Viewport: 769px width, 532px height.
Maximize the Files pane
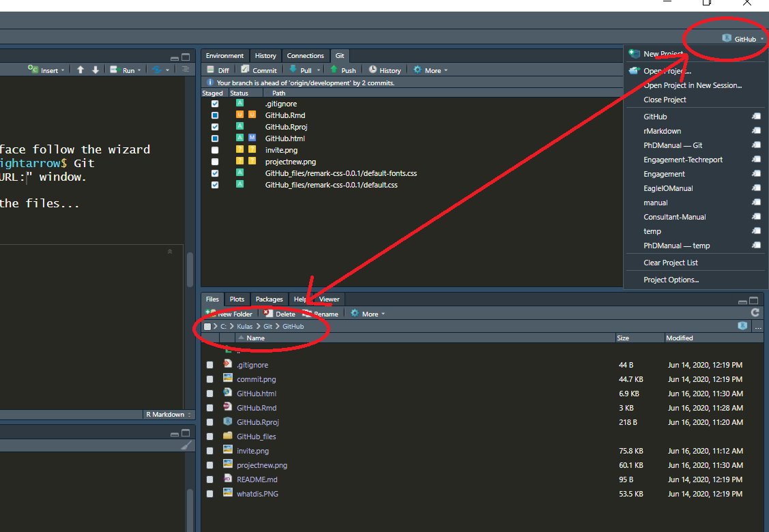pos(754,301)
